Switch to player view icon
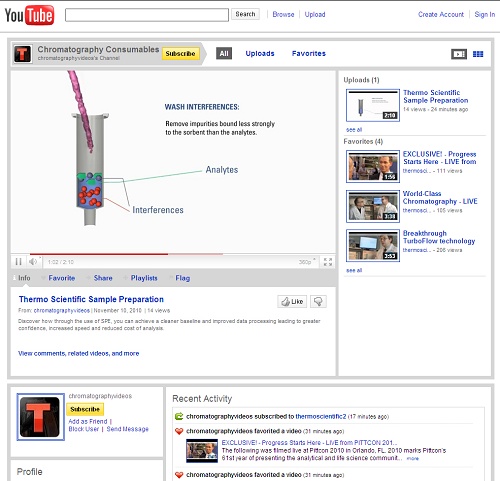Viewport: 500px width, 481px height. [459, 54]
